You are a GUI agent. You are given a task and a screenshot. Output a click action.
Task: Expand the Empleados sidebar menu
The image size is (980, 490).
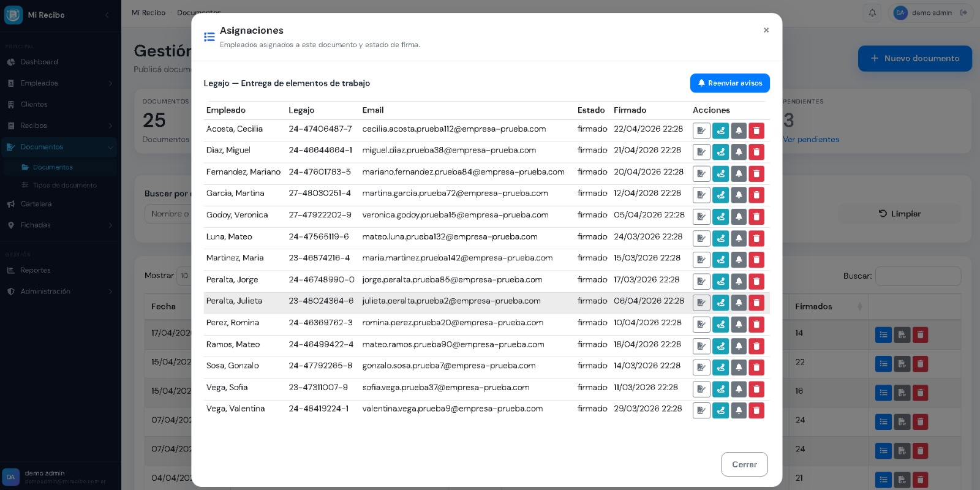pyautogui.click(x=60, y=83)
